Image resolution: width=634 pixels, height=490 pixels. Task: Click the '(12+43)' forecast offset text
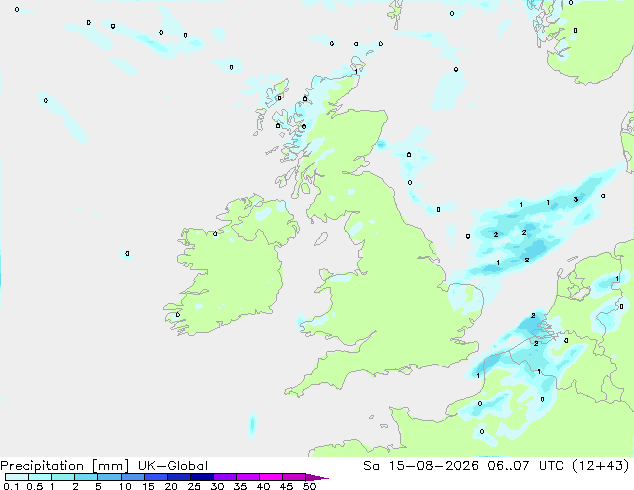pyautogui.click(x=600, y=466)
